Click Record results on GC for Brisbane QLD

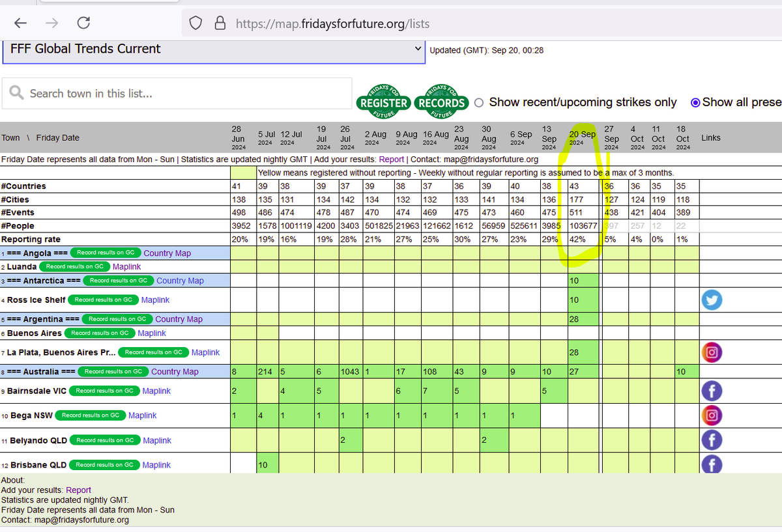tap(104, 465)
